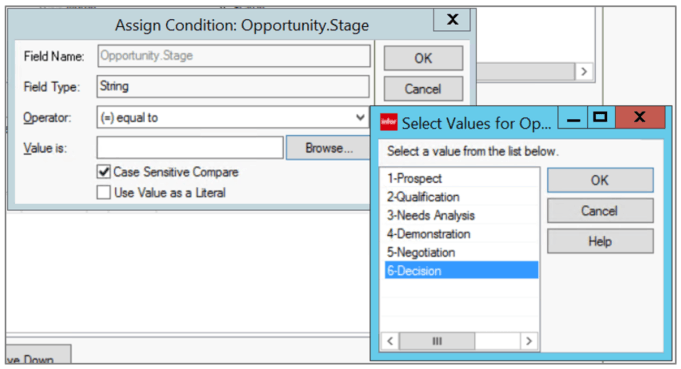681x369 pixels.
Task: Click Help in Select Values dialog
Action: point(600,241)
